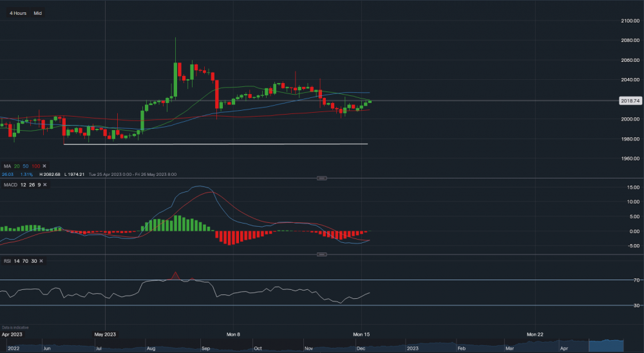Viewport: 644px width, 353px height.
Task: Open the Mid price type dropdown
Action: click(x=38, y=13)
